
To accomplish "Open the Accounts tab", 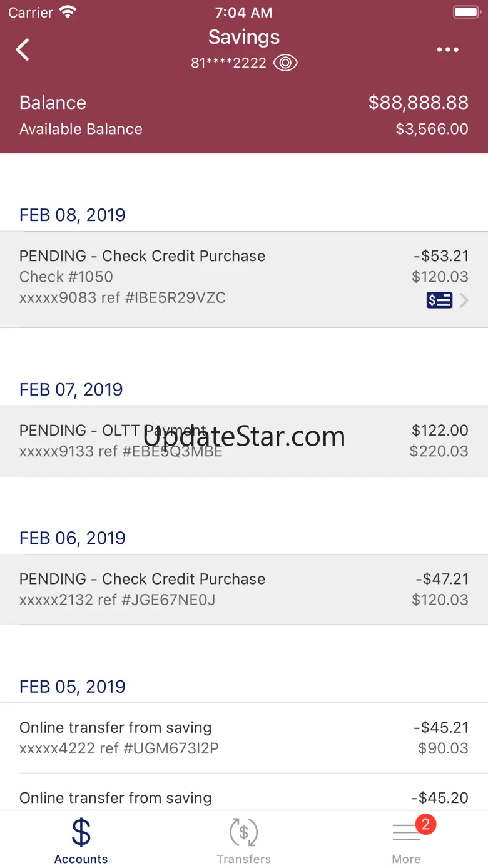I will (x=81, y=841).
